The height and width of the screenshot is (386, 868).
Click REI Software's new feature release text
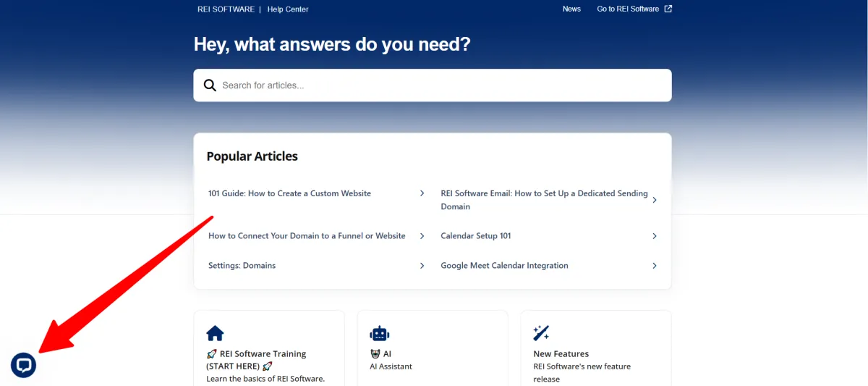coord(582,373)
